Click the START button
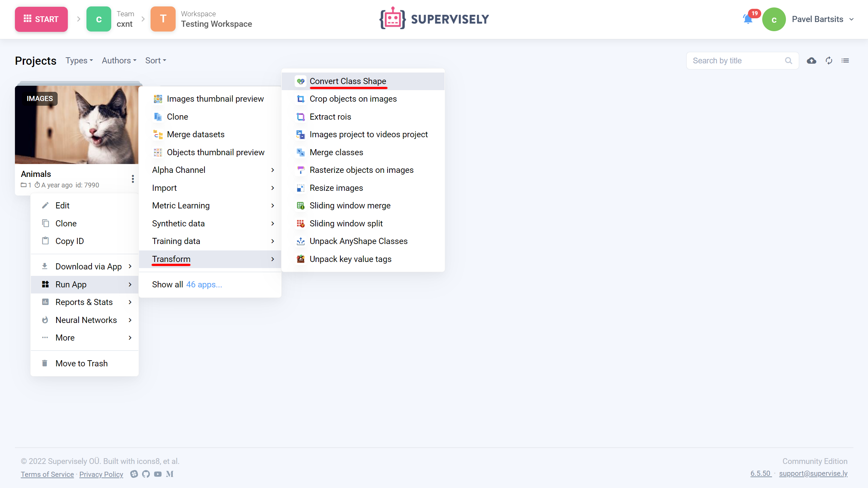 (41, 19)
